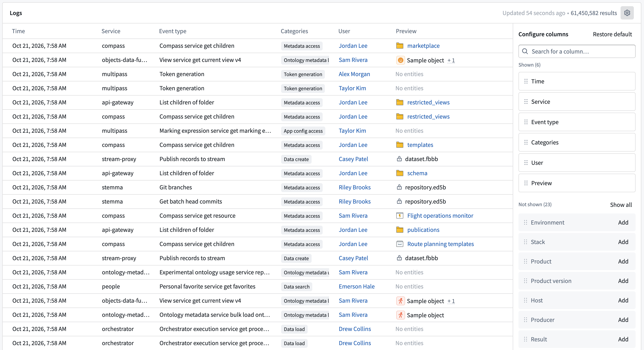
Task: Grab the drag handle for User column
Action: coord(526,163)
